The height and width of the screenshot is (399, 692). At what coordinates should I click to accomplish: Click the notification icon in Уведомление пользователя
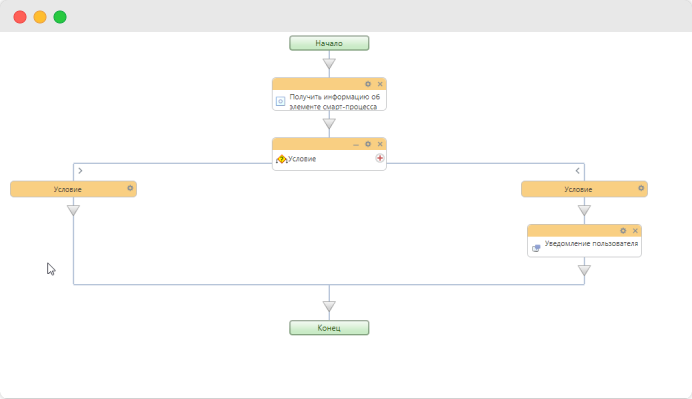click(x=536, y=248)
